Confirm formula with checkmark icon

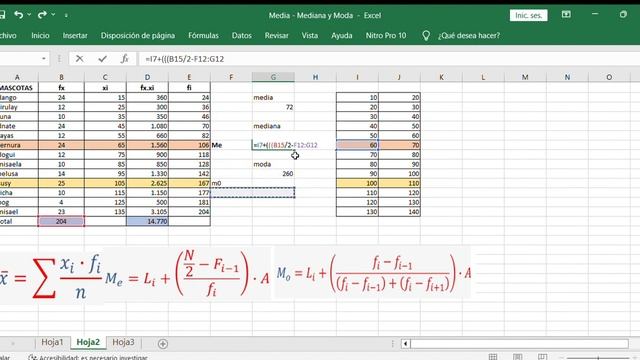(102, 59)
